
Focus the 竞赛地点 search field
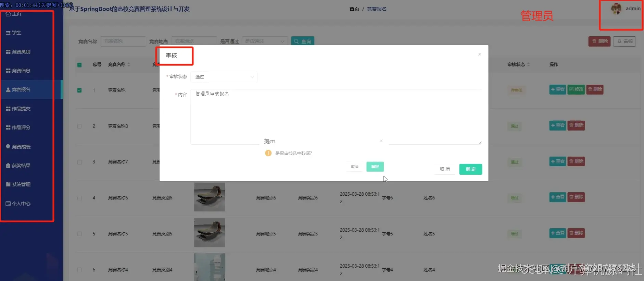(x=194, y=41)
